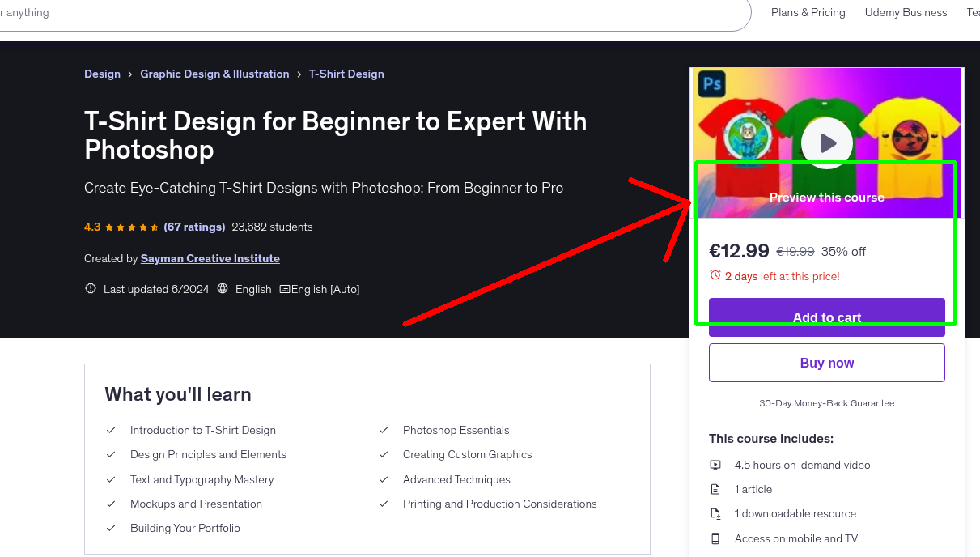Open the Plans & Pricing menu item

click(808, 12)
